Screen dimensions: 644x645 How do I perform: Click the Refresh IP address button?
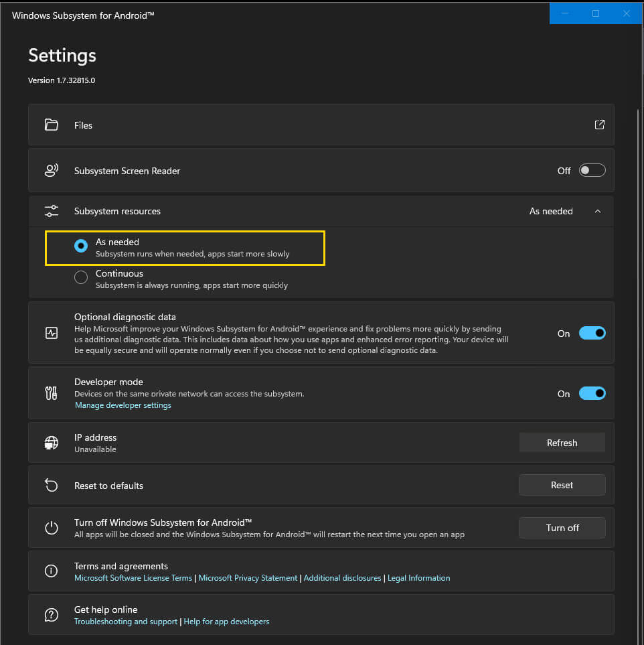(562, 443)
